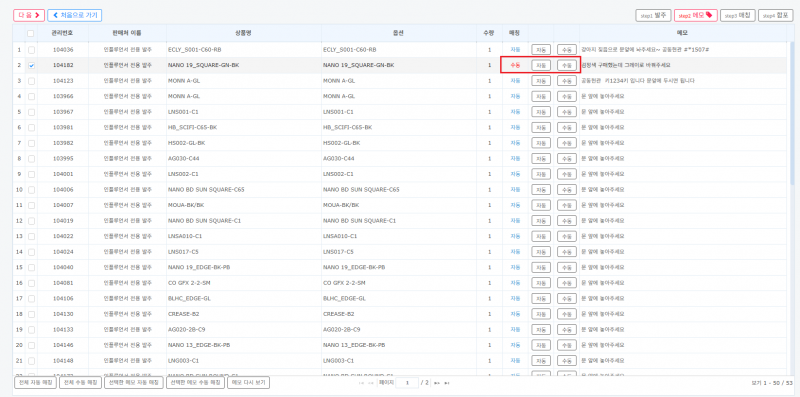Click the 자동 status in row 104036
800x397 pixels.
(515, 49)
